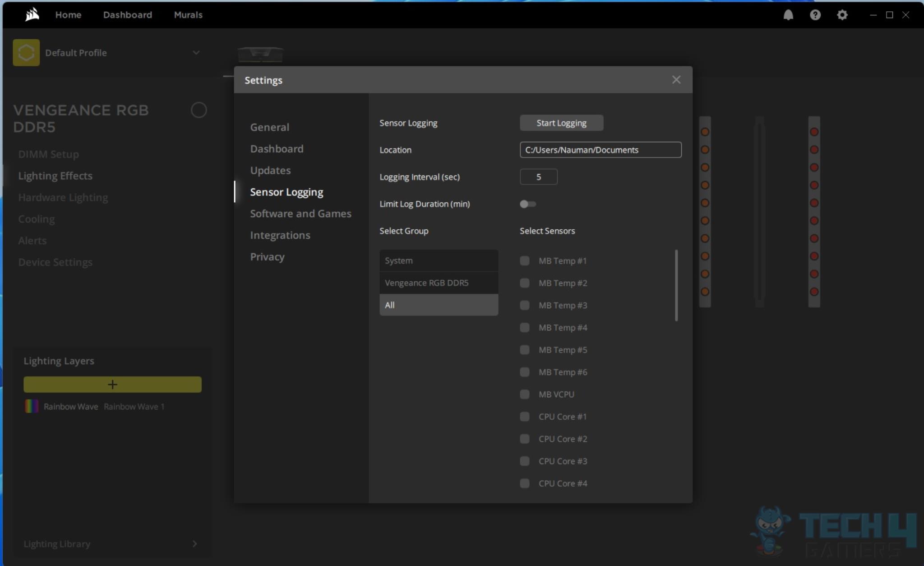
Task: Select the All sensor group
Action: [439, 305]
